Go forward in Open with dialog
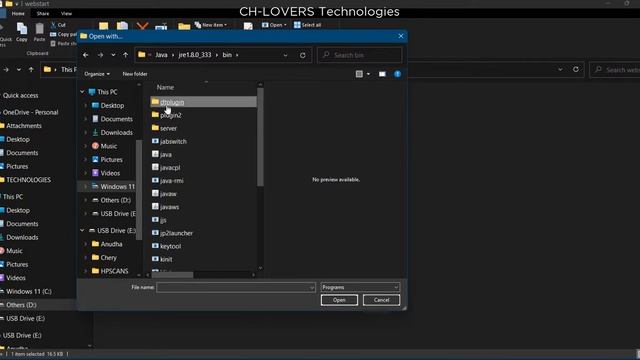Screen dimensions: 640x360 pos(100,55)
